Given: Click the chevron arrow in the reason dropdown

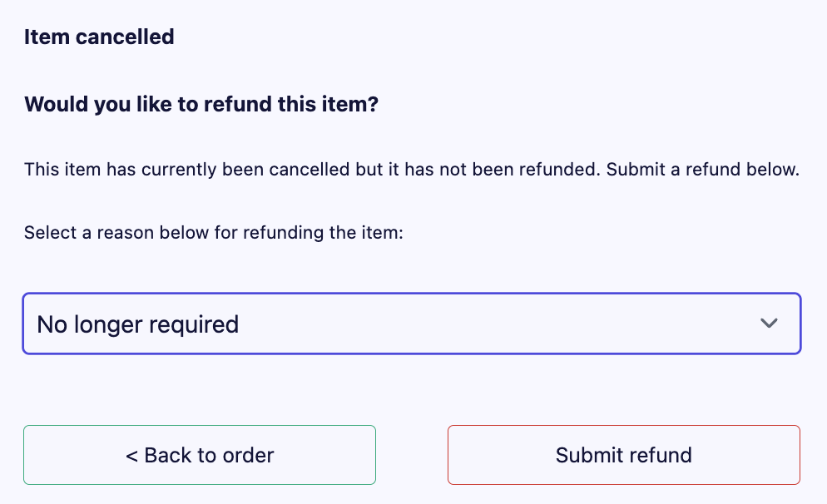Looking at the screenshot, I should click(x=769, y=324).
